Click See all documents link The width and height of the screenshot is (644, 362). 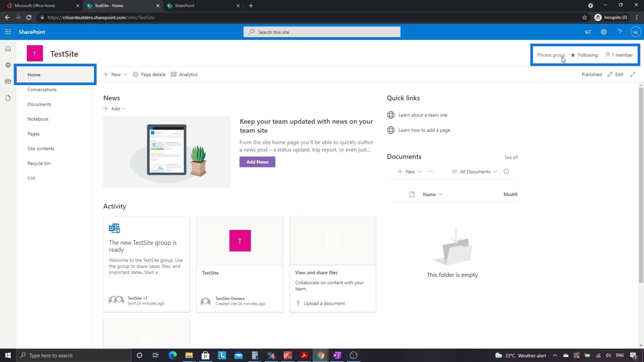coord(511,157)
